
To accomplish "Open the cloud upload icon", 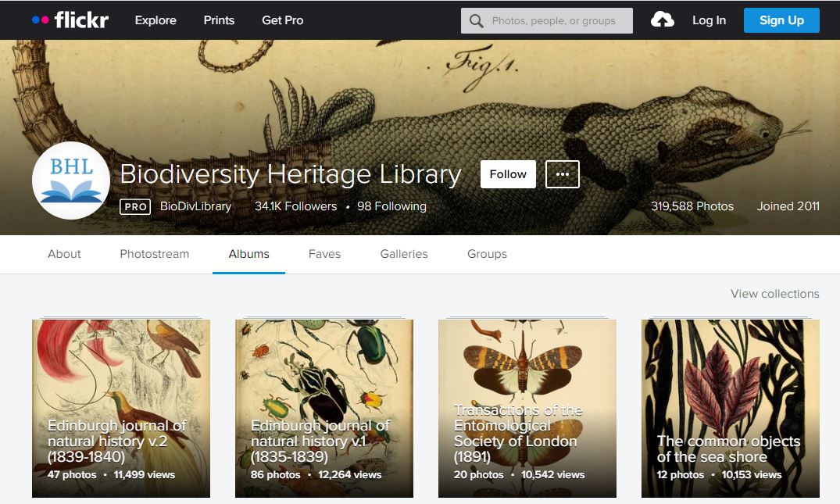I will tap(663, 20).
